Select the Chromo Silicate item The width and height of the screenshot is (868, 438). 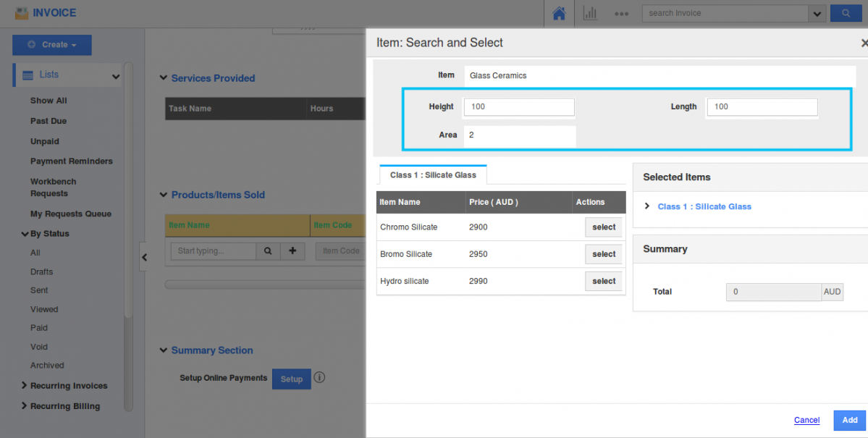[603, 227]
